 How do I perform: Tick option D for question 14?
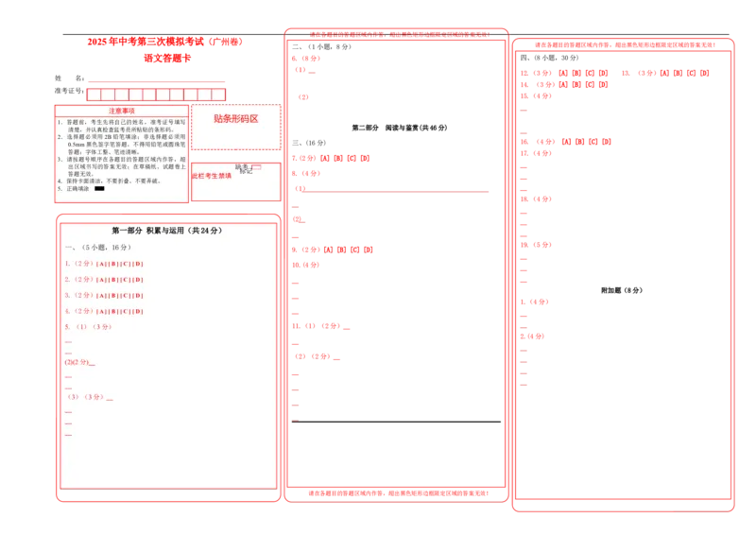pyautogui.click(x=603, y=85)
